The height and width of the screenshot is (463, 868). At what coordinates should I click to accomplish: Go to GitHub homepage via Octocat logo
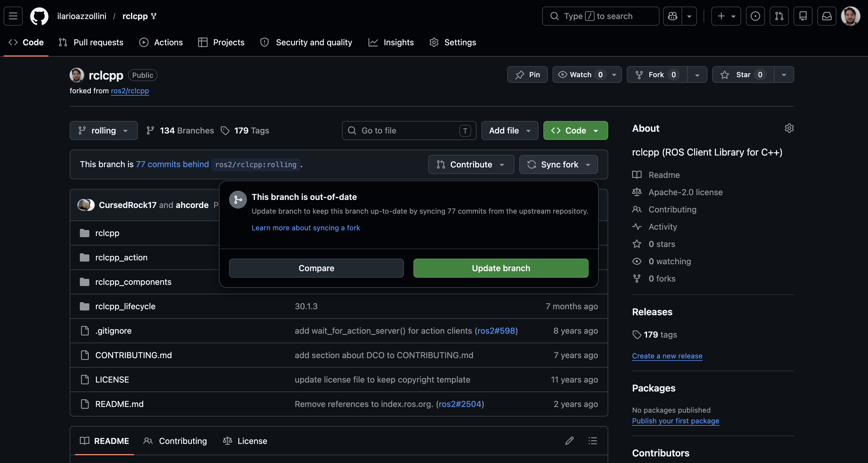[39, 16]
